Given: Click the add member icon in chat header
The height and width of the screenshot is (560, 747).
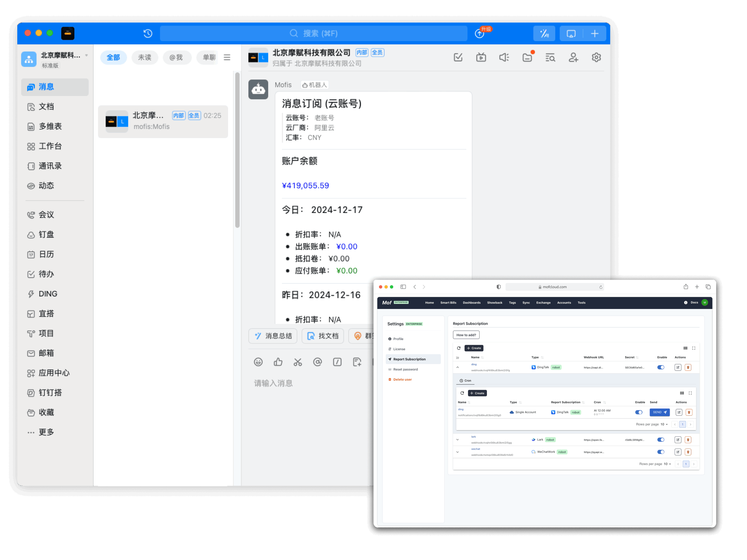Looking at the screenshot, I should point(573,57).
